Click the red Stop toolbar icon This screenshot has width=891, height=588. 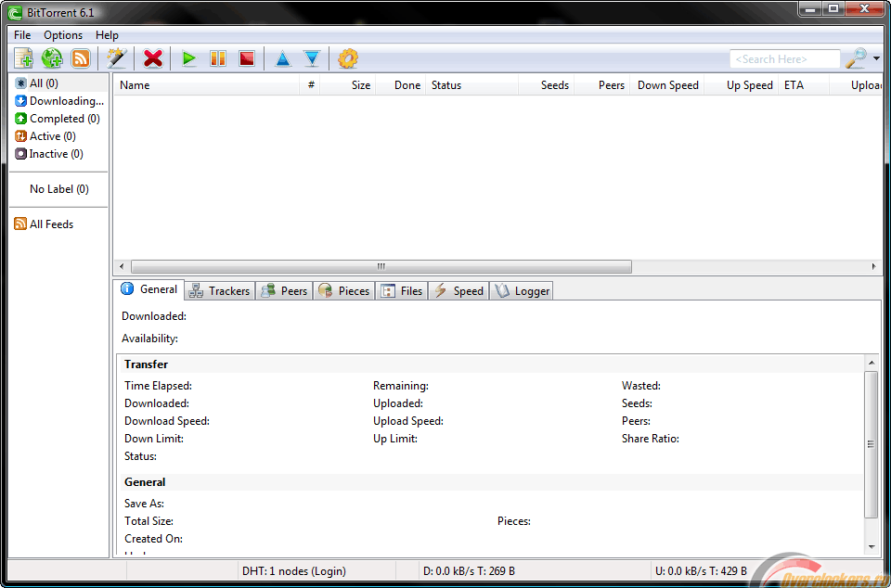[247, 58]
